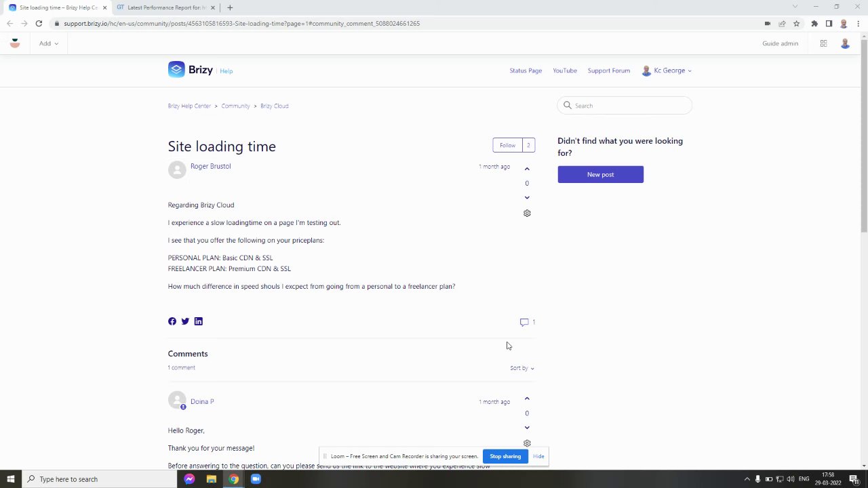868x488 pixels.
Task: Click the Help link beside Brizy logo
Action: click(x=226, y=71)
